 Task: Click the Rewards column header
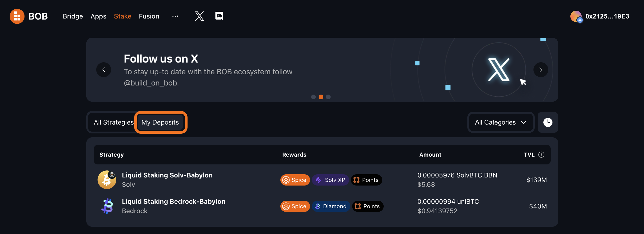point(294,155)
